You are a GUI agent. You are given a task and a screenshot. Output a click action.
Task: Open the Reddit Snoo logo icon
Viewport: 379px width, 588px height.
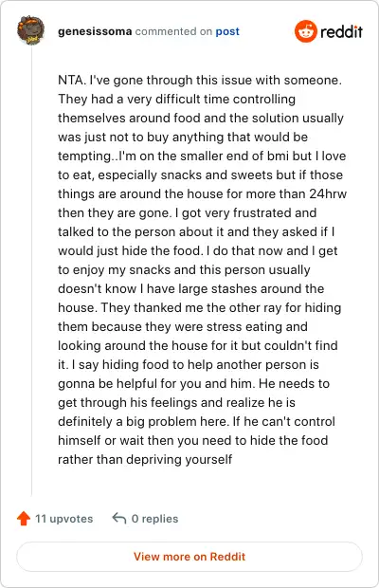click(306, 31)
